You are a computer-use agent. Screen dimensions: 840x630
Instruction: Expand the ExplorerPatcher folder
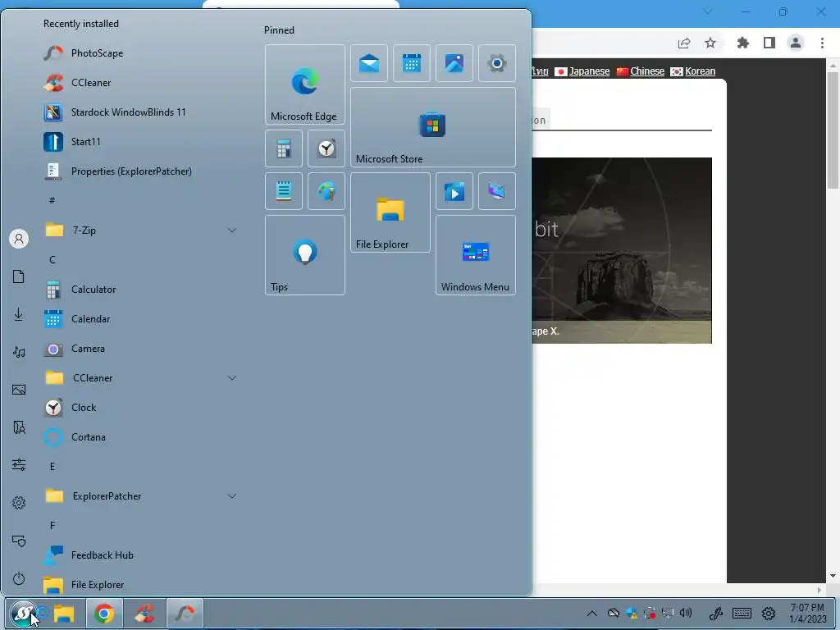[x=139, y=496]
